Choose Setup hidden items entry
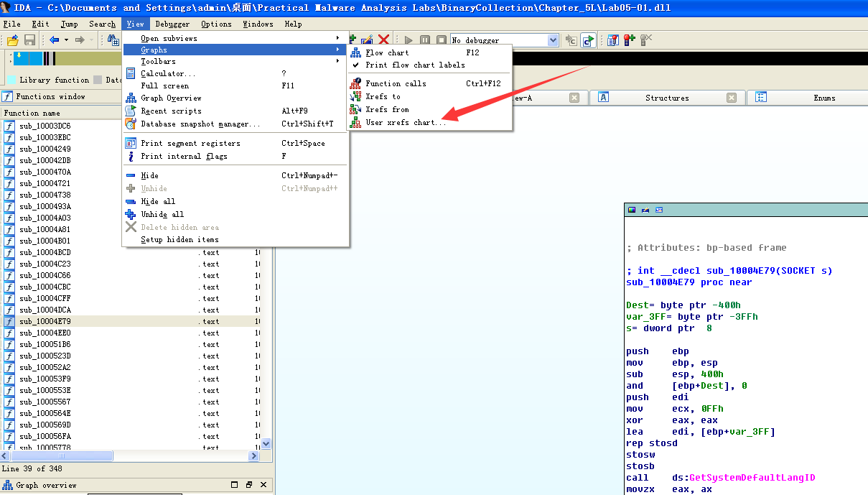The height and width of the screenshot is (495, 868). (x=235, y=239)
